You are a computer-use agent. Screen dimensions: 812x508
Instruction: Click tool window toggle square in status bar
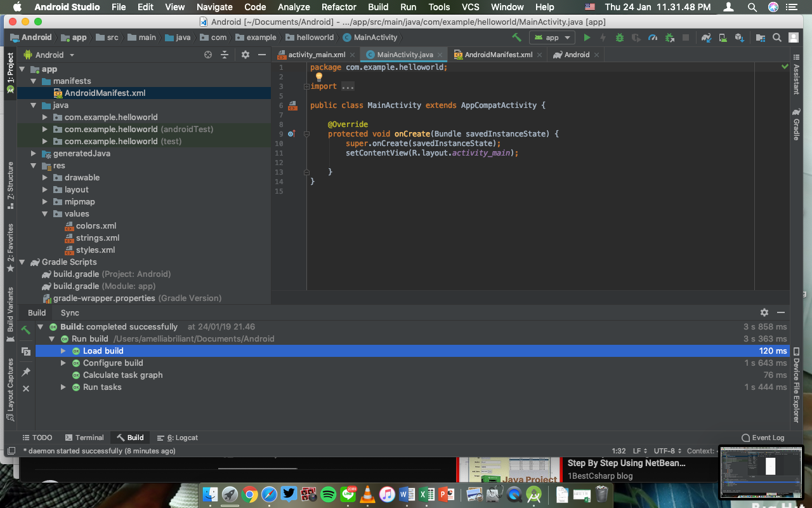[11, 451]
